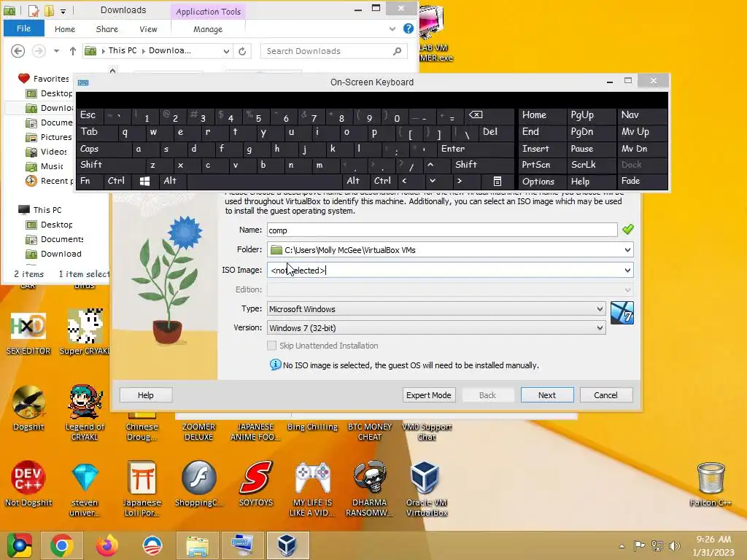Open the Japanese torii gate desktop icon

tap(142, 478)
